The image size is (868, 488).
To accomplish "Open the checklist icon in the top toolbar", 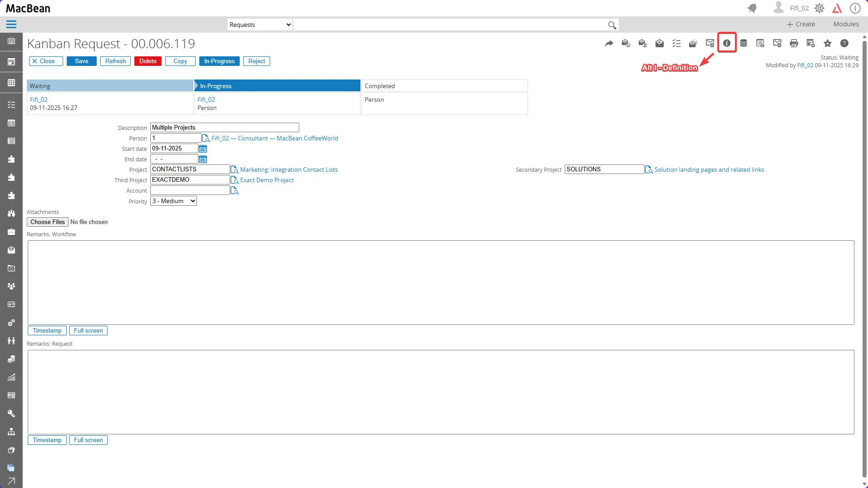I will 676,43.
